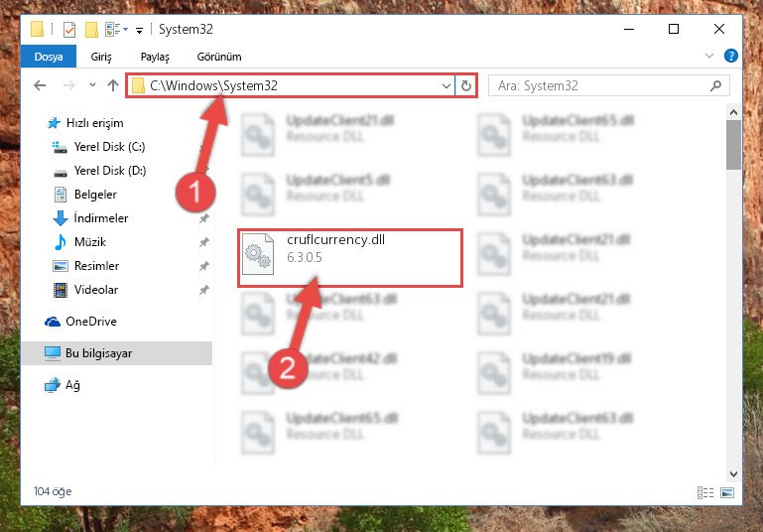Switch to large thumbnails view icon
The image size is (763, 532).
727,492
